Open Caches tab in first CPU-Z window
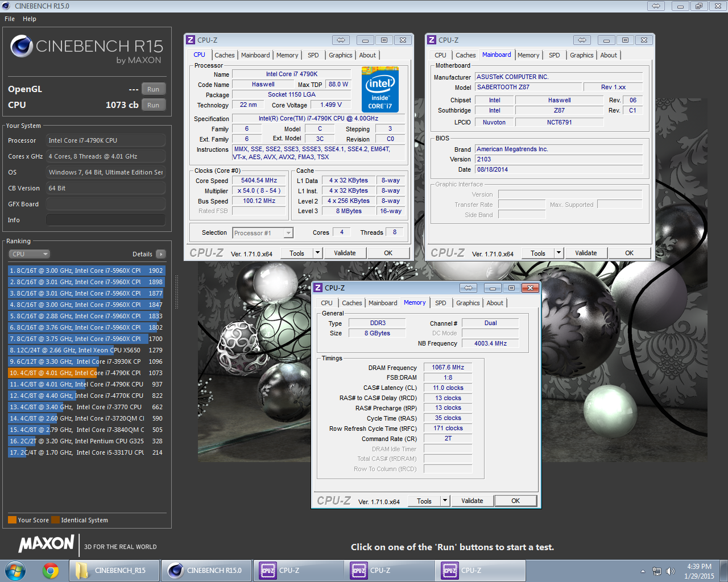This screenshot has height=582, width=728. [225, 55]
